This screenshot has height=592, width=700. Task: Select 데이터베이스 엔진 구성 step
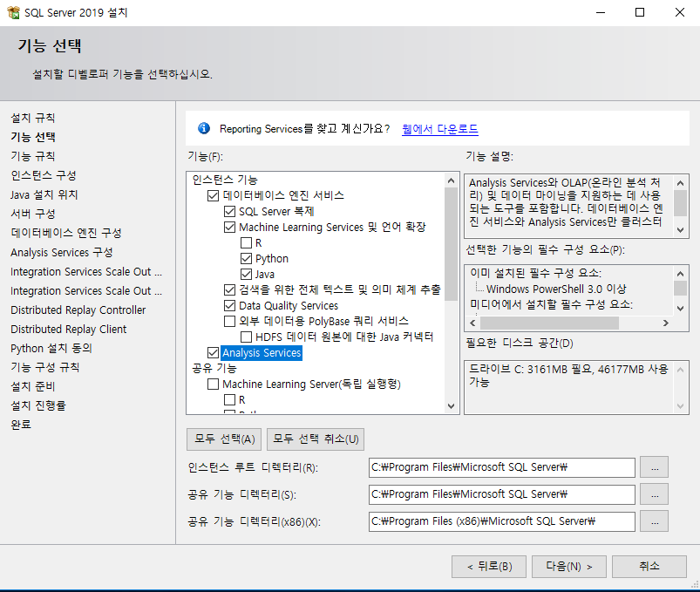point(66,233)
